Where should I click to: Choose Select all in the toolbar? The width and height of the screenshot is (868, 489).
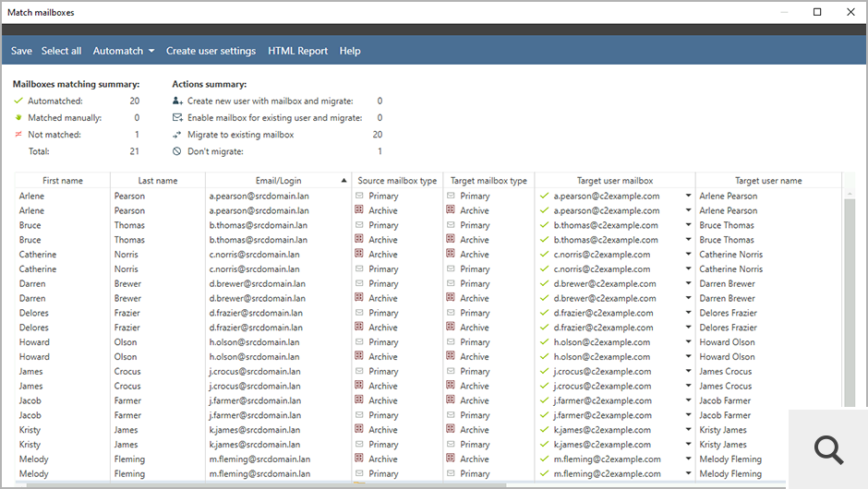click(62, 51)
